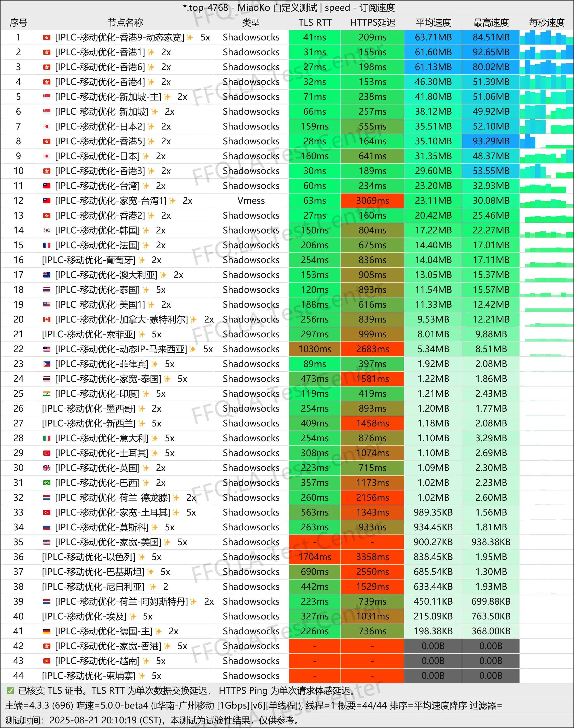Click the sparkle star after 香港9-动态家宽
This screenshot has height=728, width=574.
click(190, 37)
